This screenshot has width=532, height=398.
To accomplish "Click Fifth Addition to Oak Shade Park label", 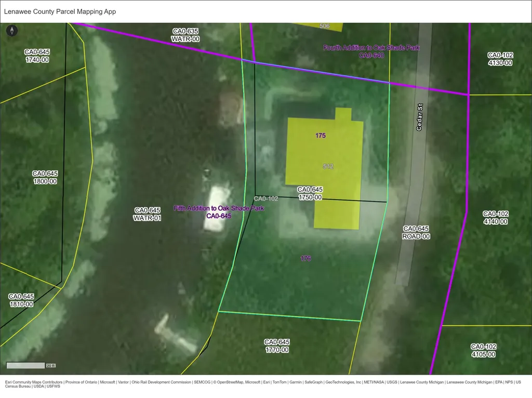I will click(219, 208).
